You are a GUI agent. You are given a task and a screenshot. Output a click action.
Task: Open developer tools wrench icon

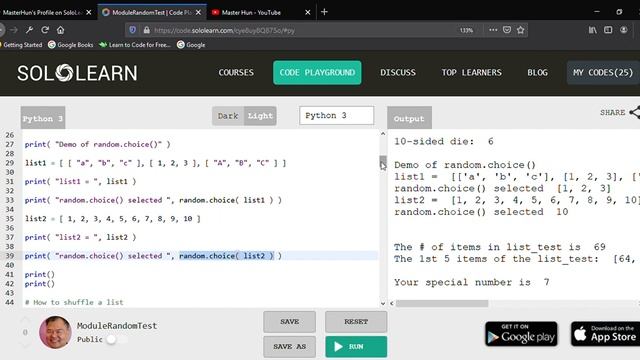coord(29,30)
